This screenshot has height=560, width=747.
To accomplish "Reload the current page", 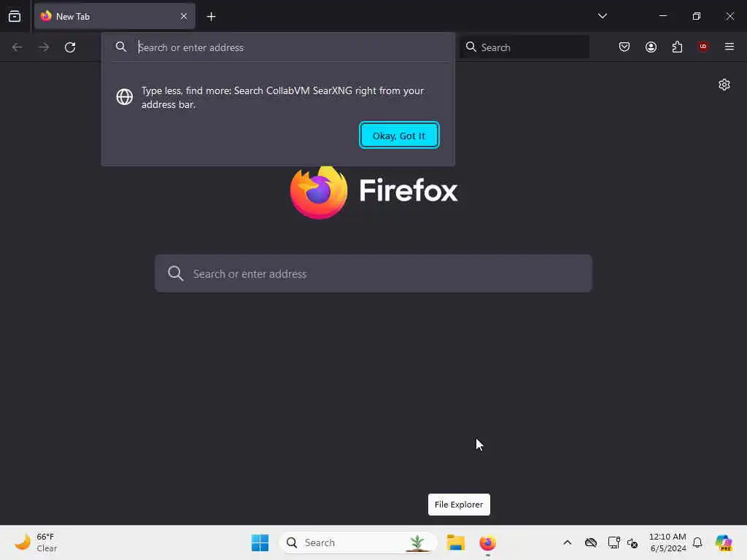I will coord(70,47).
